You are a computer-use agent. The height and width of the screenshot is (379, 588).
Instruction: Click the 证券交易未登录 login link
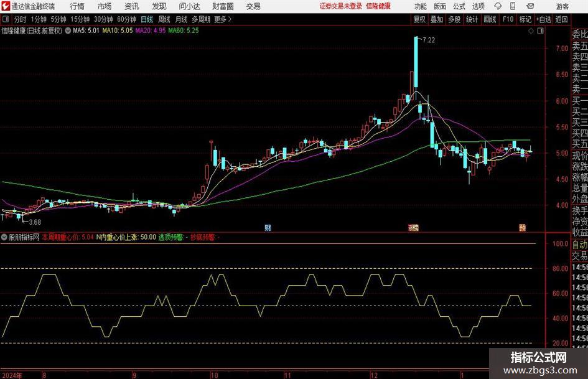tap(341, 6)
